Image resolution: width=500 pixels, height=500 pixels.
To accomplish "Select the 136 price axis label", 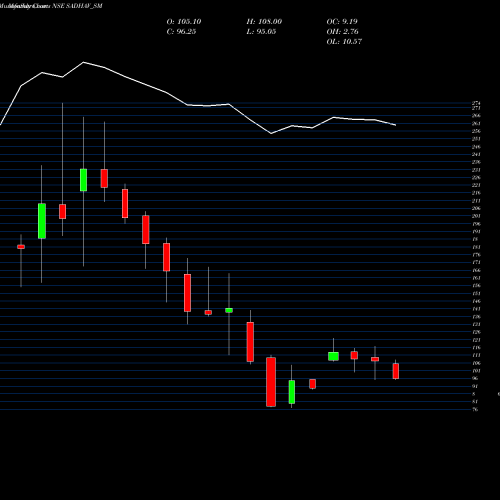I will 476,317.
